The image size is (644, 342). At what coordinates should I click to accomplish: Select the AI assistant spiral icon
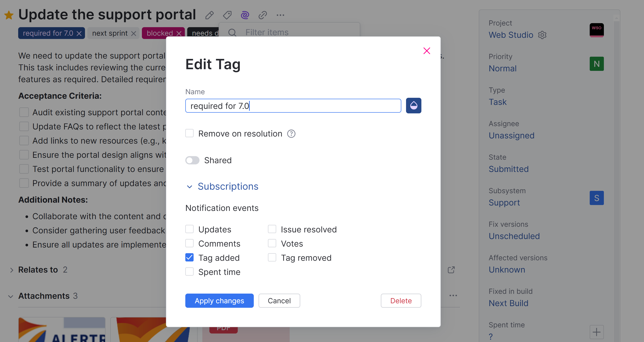click(245, 15)
